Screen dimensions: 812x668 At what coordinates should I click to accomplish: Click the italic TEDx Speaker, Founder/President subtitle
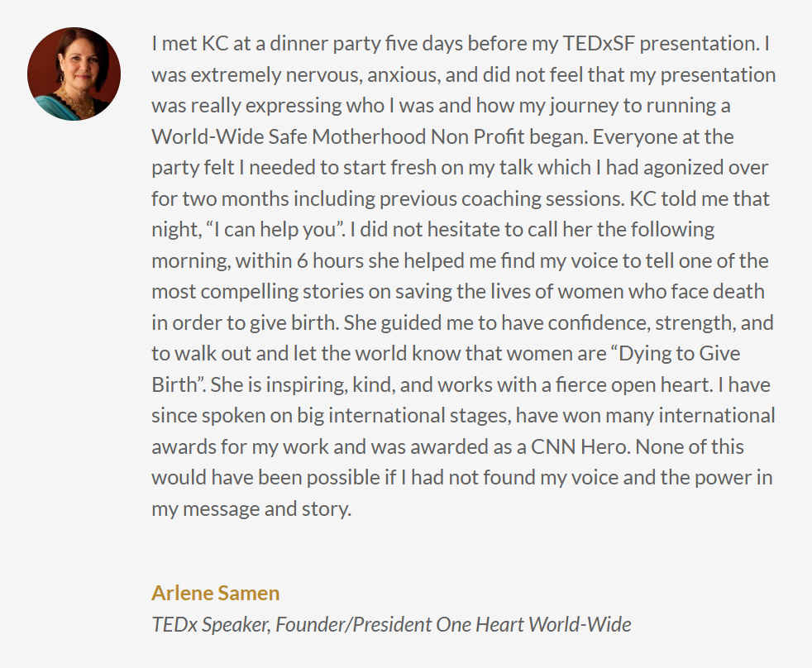(x=391, y=624)
